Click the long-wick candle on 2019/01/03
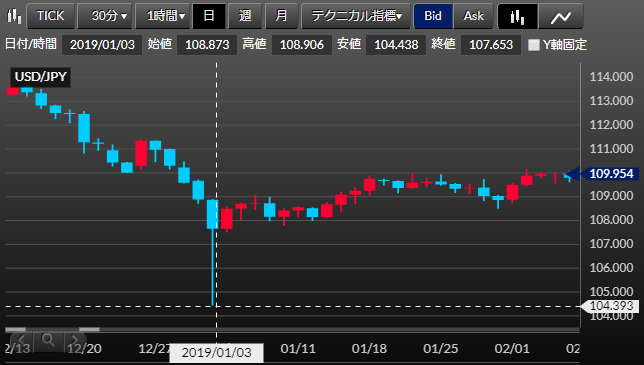The width and height of the screenshot is (644, 365). 213,252
